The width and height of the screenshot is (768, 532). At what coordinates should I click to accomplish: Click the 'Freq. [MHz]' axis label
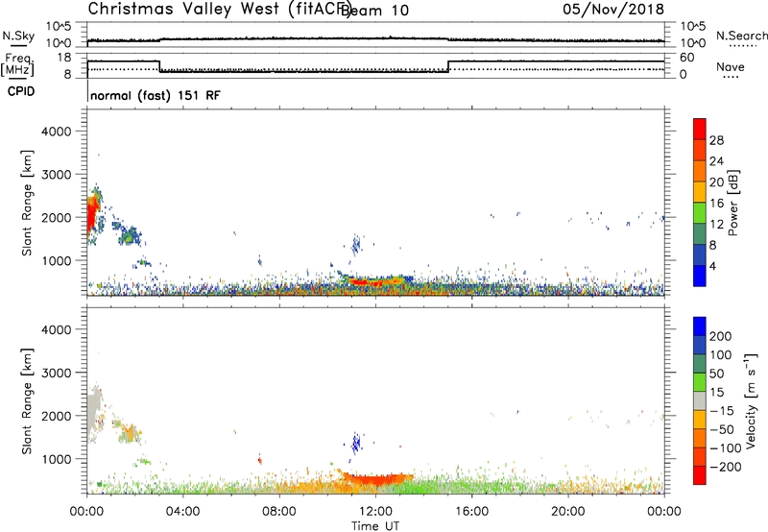click(18, 64)
